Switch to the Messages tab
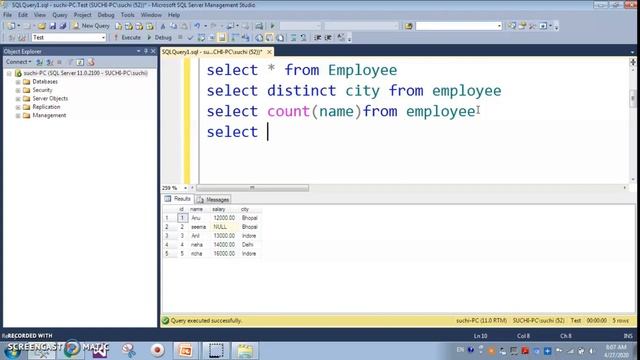The image size is (640, 360). coord(213,200)
